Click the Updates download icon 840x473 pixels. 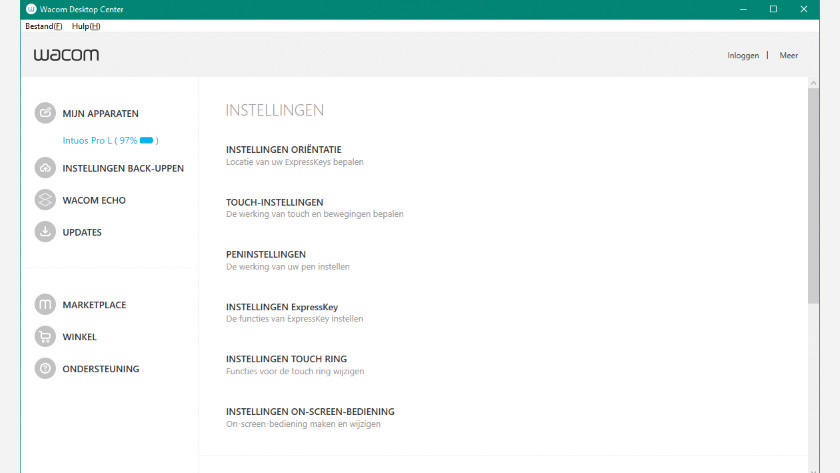pyautogui.click(x=45, y=232)
